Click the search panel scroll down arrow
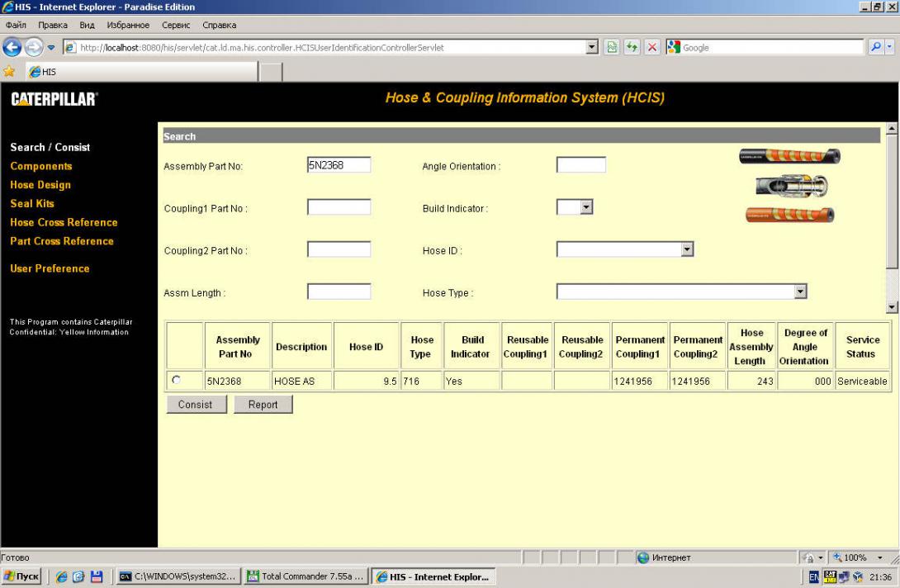 [x=892, y=308]
